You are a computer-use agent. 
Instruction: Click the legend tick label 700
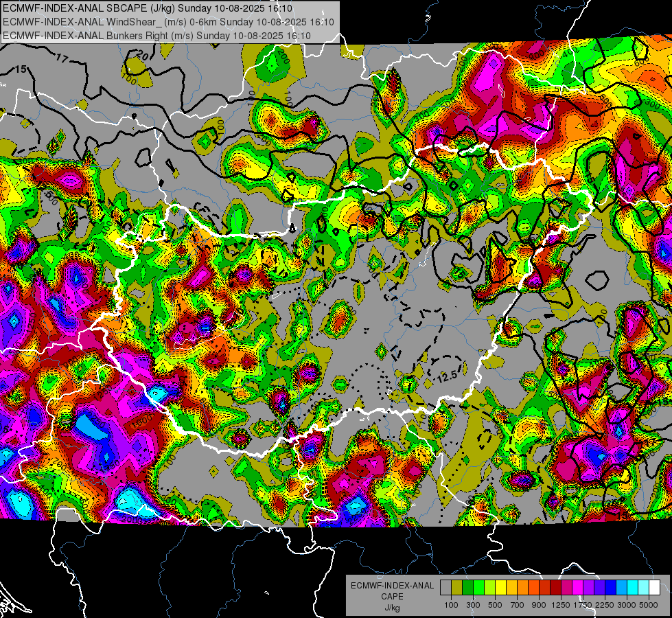518,605
